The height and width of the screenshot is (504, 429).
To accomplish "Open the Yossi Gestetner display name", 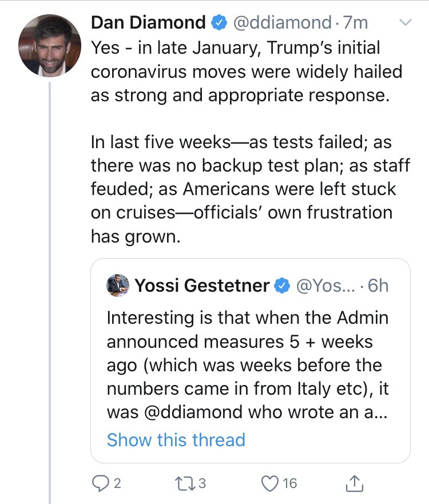I will click(x=202, y=285).
